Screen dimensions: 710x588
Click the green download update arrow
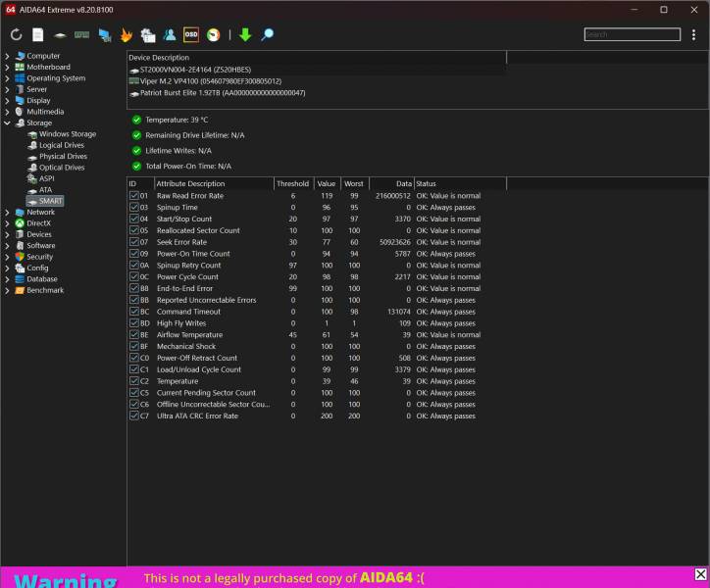245,35
